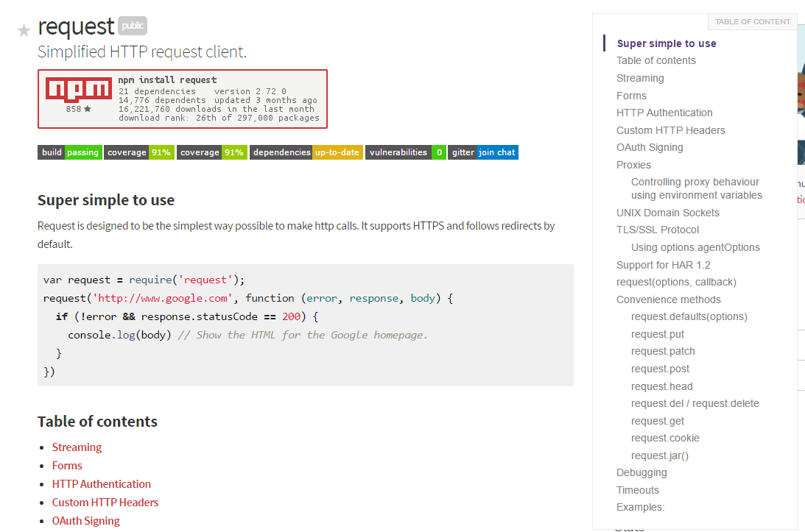The height and width of the screenshot is (532, 805).
Task: Jump to Super simple to use in sidebar
Action: pyautogui.click(x=667, y=43)
